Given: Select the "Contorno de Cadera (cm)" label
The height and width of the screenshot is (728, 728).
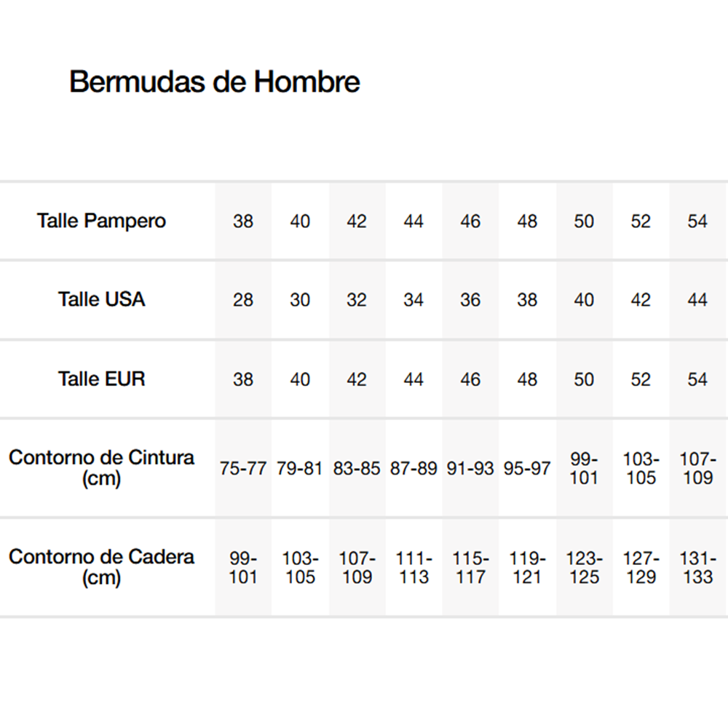Looking at the screenshot, I should point(102,567).
